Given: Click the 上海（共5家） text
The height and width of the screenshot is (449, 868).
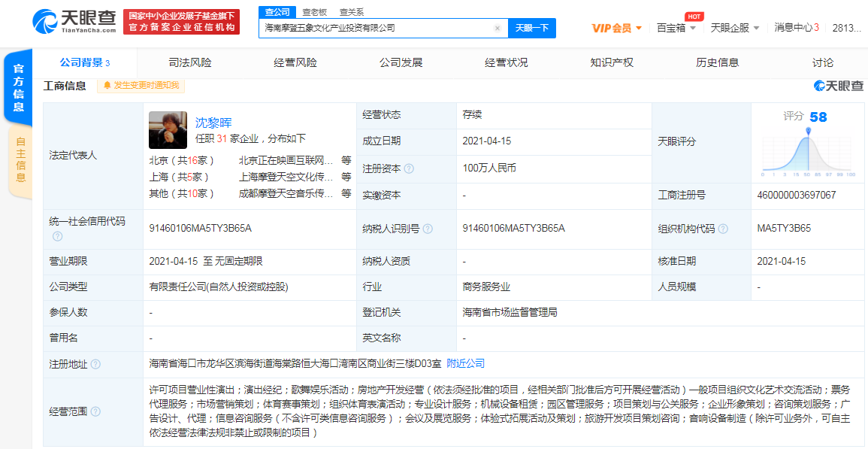Looking at the screenshot, I should tap(180, 177).
